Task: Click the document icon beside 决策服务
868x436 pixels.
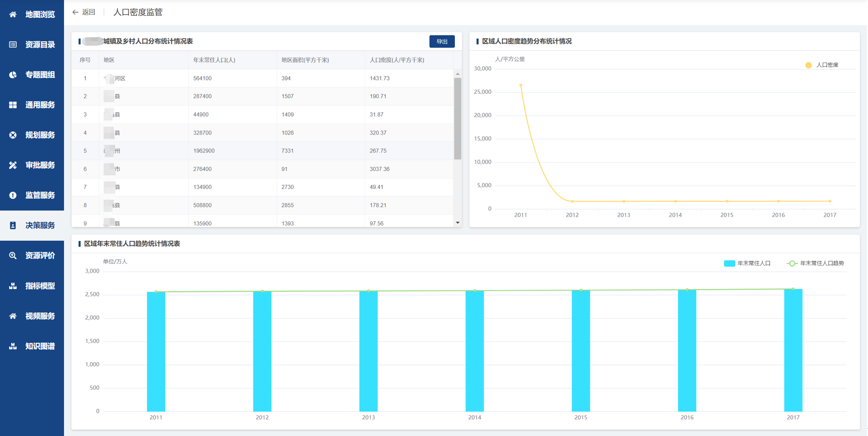Action: [x=13, y=226]
